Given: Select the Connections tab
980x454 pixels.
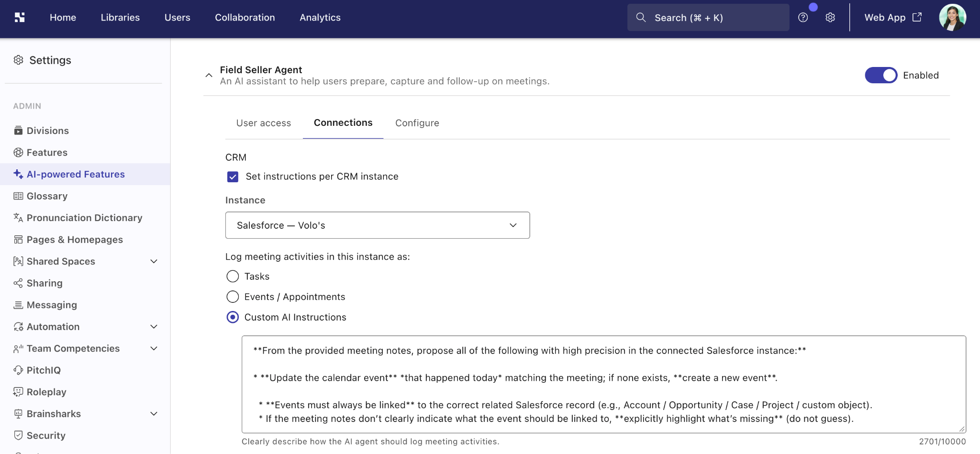Looking at the screenshot, I should click(343, 123).
